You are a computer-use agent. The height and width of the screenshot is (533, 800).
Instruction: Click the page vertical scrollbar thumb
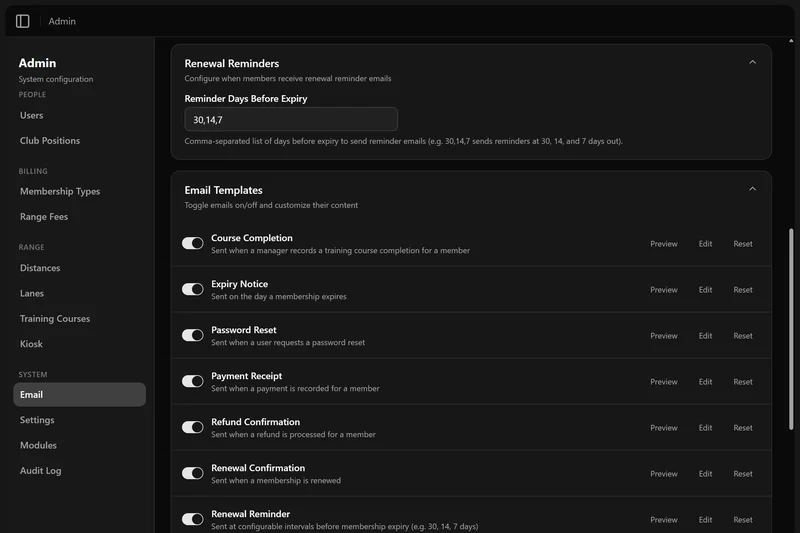791,329
